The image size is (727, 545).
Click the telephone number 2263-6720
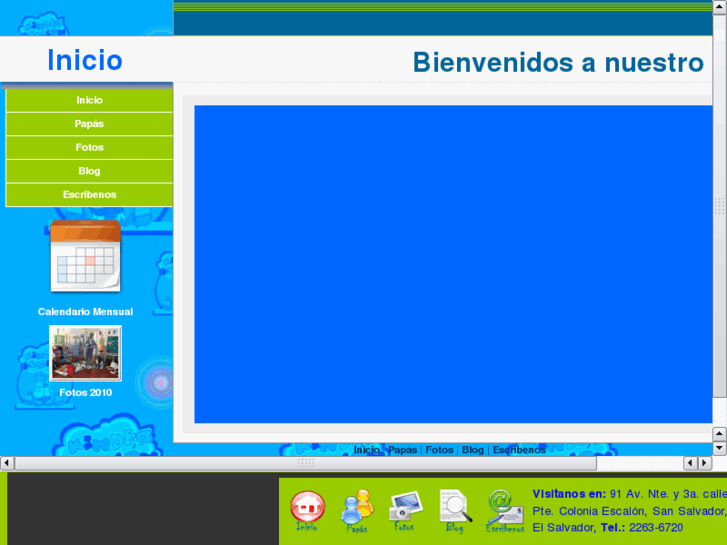pos(656,528)
